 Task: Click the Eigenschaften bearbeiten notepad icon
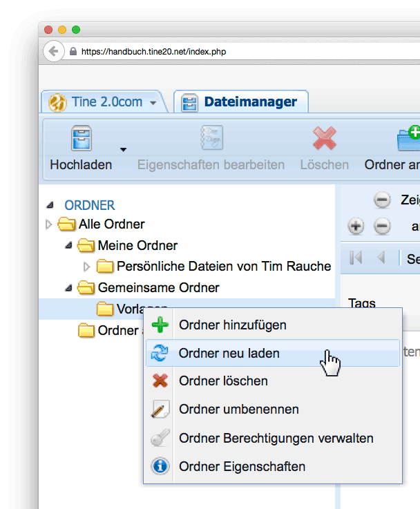tap(211, 137)
